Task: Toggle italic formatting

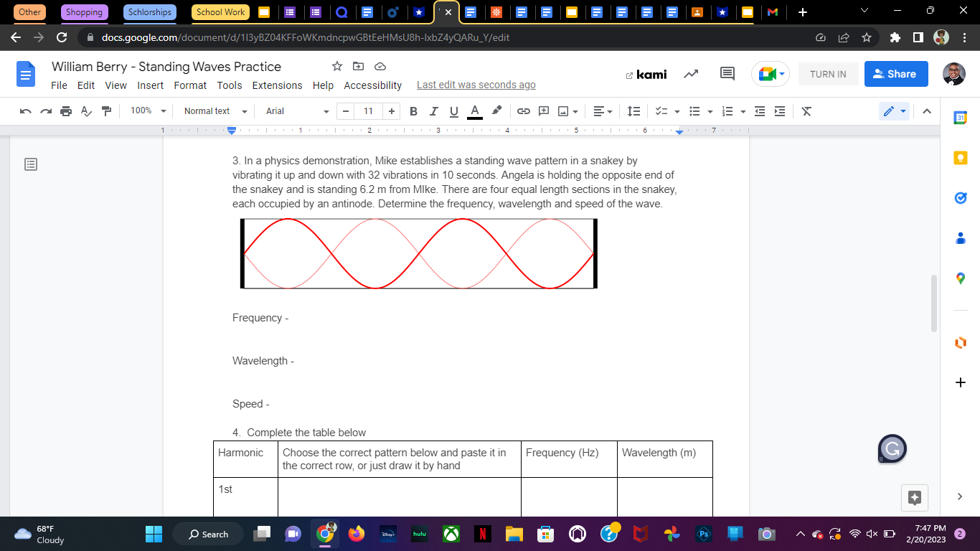Action: coord(433,111)
